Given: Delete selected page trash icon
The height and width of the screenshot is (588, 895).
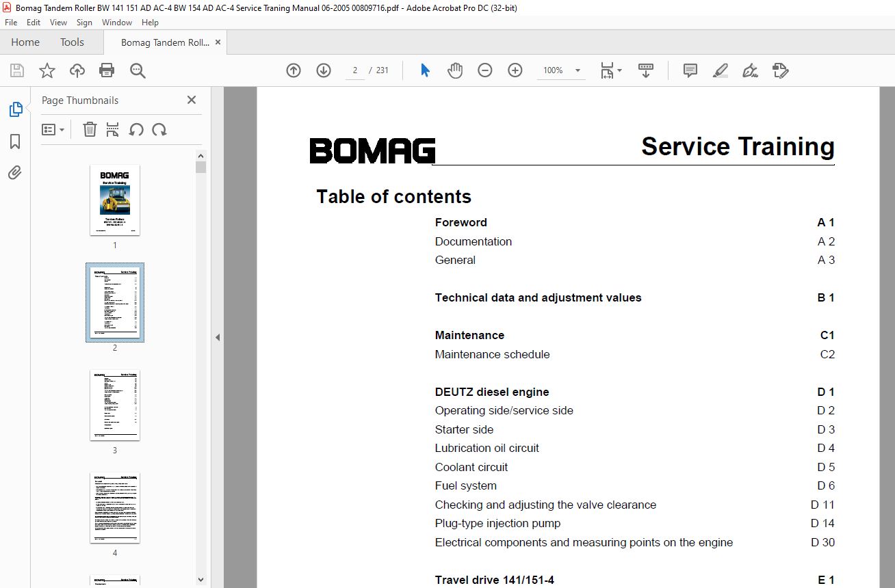Looking at the screenshot, I should click(x=90, y=129).
